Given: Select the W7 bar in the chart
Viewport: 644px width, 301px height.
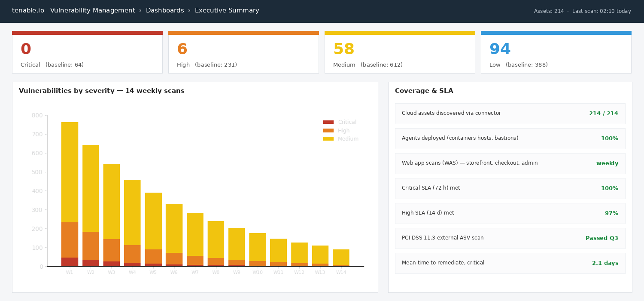Looking at the screenshot, I should tap(195, 240).
